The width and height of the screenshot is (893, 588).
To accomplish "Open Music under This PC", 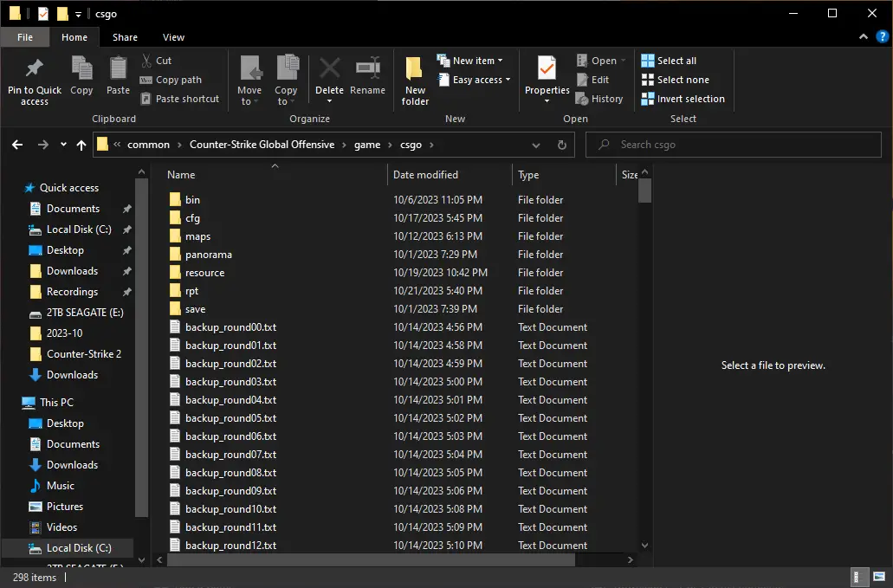I will point(61,486).
